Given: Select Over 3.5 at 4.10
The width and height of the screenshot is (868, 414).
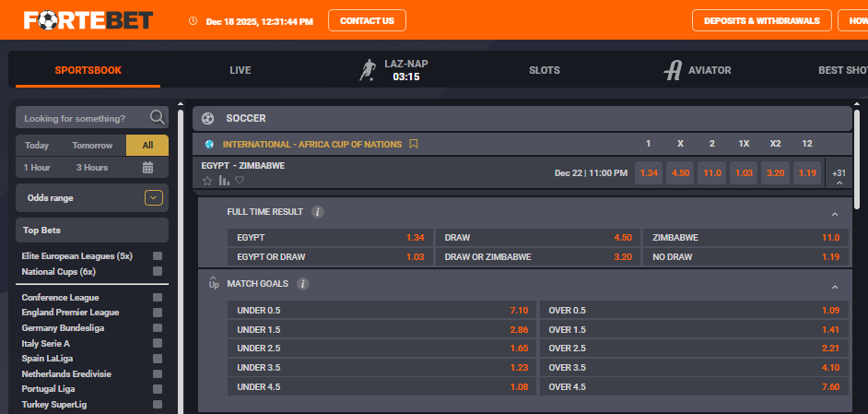Looking at the screenshot, I should 694,368.
